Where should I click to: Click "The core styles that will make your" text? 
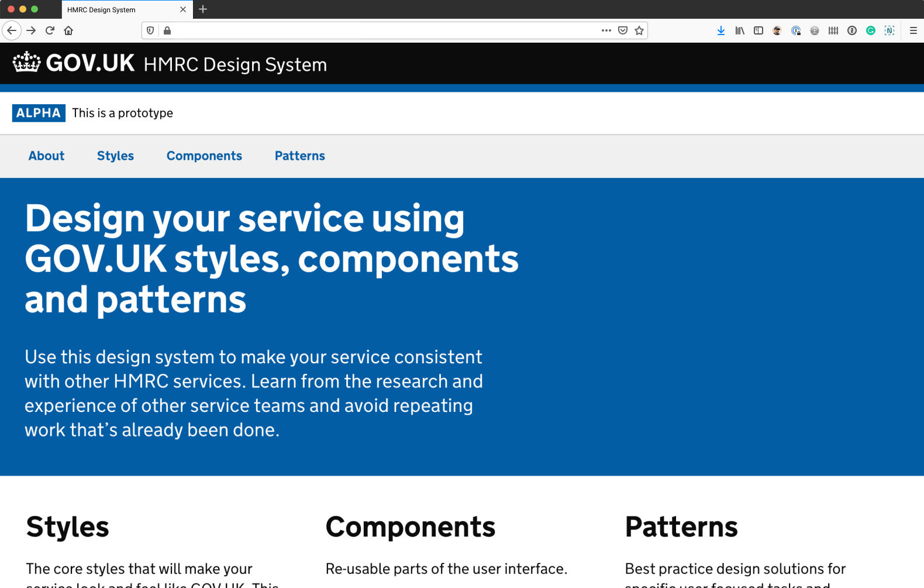(139, 569)
